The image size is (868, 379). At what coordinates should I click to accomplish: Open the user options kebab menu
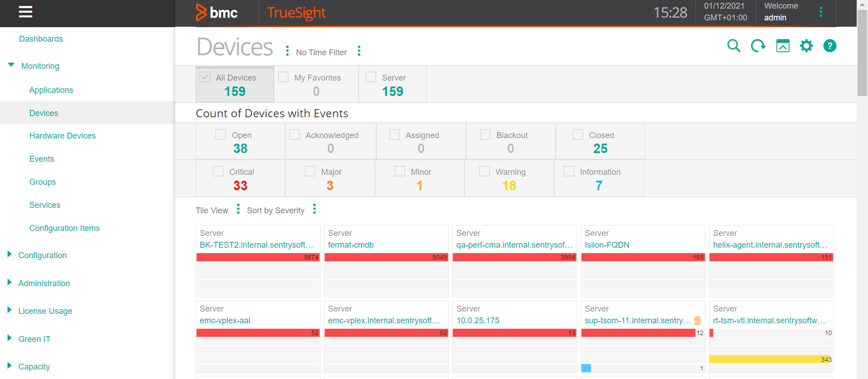pos(821,12)
